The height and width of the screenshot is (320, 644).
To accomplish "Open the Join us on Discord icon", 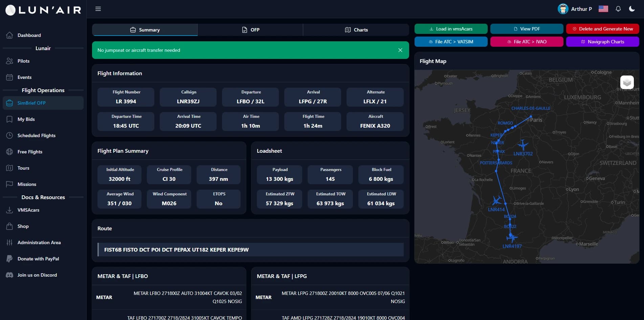I will (x=9, y=275).
